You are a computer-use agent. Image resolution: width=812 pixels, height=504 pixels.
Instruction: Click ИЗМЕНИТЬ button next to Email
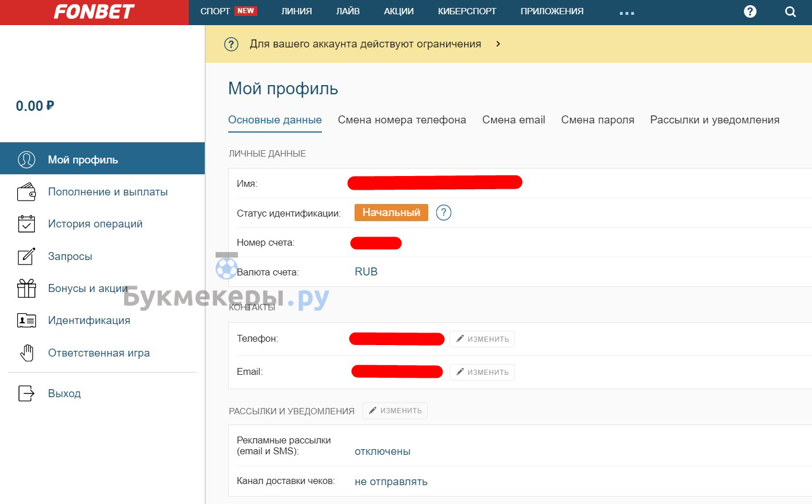(x=482, y=372)
